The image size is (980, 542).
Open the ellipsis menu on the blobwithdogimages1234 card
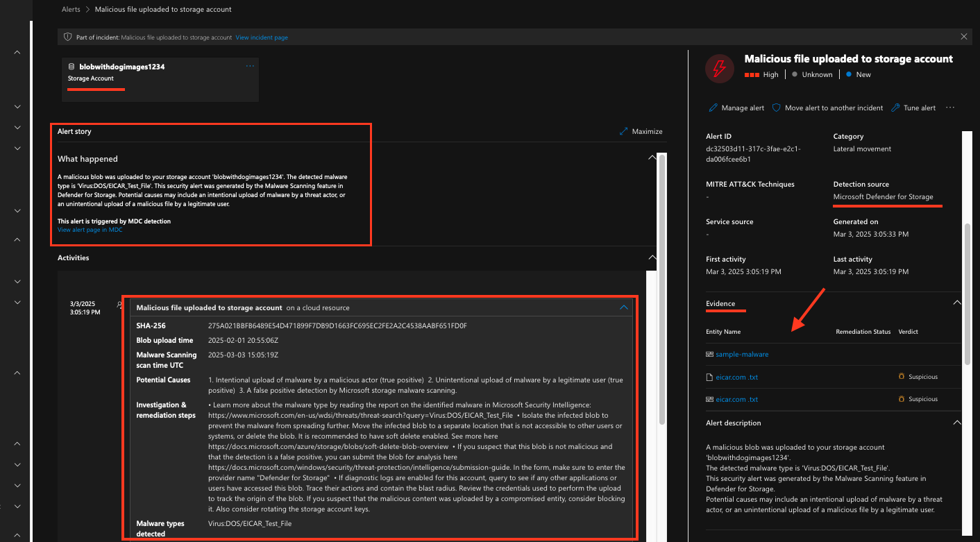[250, 65]
